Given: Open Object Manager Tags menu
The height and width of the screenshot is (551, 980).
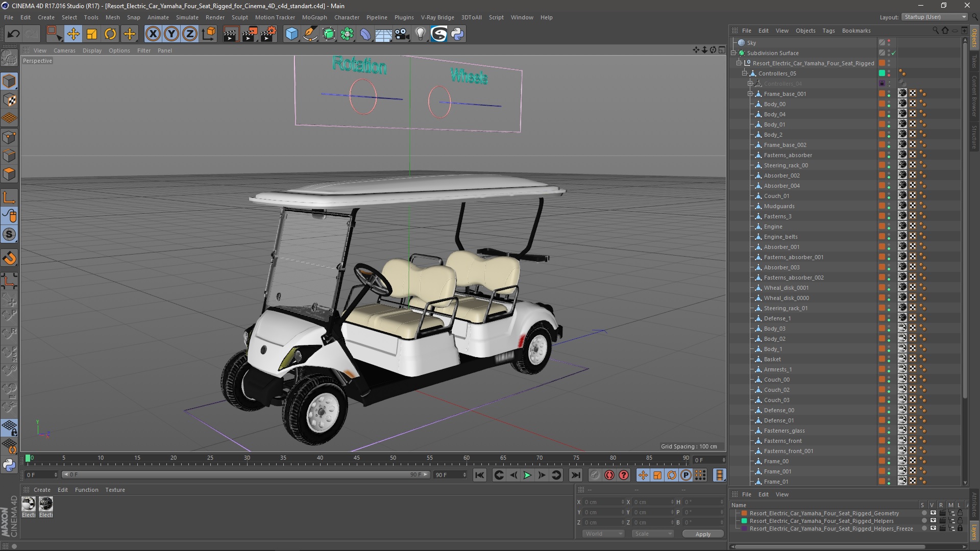Looking at the screenshot, I should click(828, 31).
